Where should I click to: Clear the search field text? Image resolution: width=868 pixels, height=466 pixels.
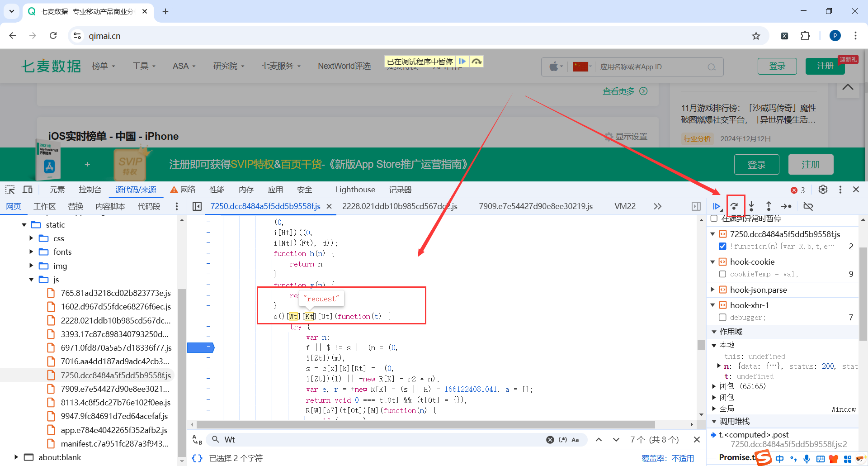pyautogui.click(x=550, y=440)
